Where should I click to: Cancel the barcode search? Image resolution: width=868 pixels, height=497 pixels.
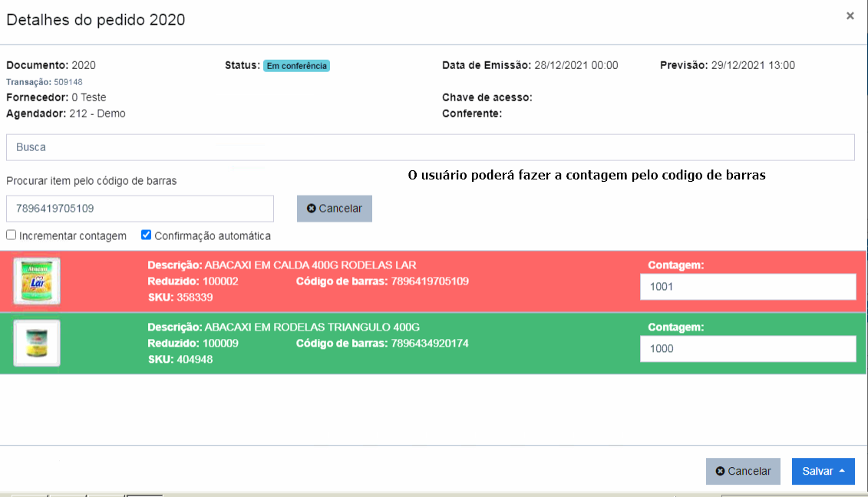335,209
